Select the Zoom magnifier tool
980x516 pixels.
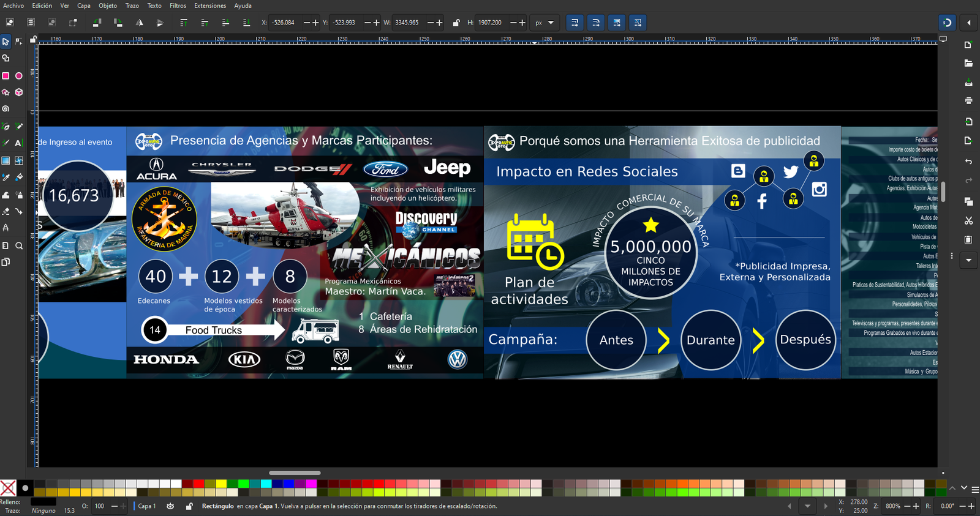coord(19,246)
